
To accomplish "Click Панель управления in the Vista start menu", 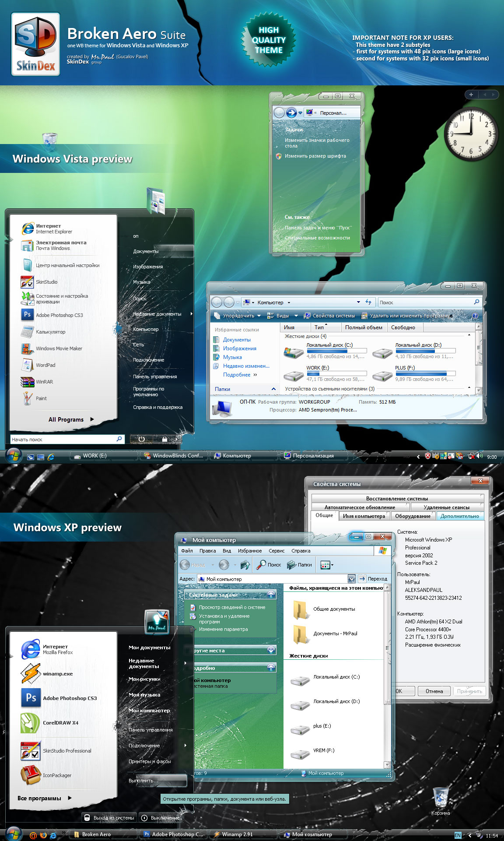I will coord(155,377).
